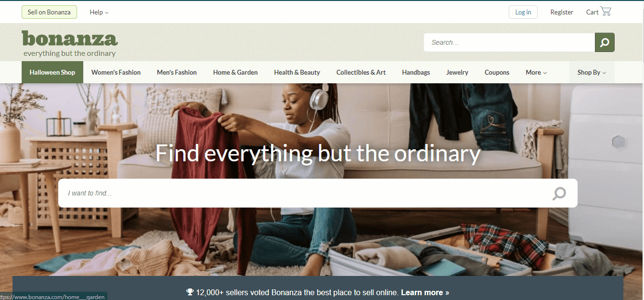The width and height of the screenshot is (644, 300).
Task: Click the 'I want to find...' search box
Action: pos(318,193)
